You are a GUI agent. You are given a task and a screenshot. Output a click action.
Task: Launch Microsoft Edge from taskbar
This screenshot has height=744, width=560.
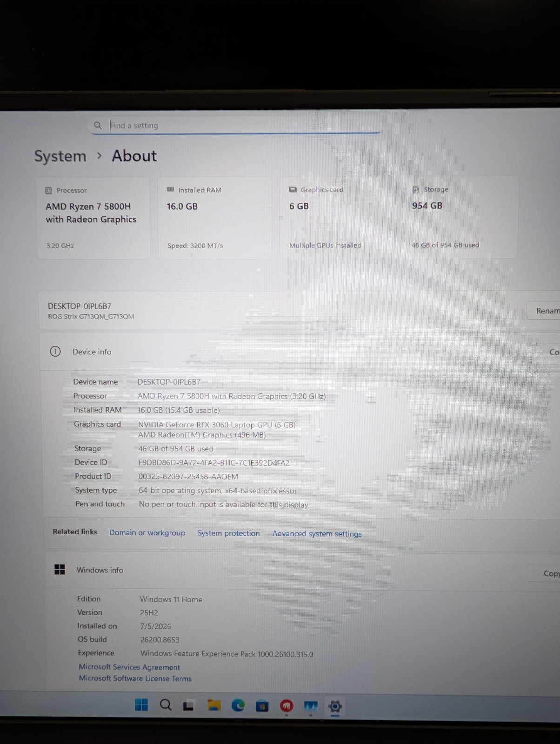point(238,705)
